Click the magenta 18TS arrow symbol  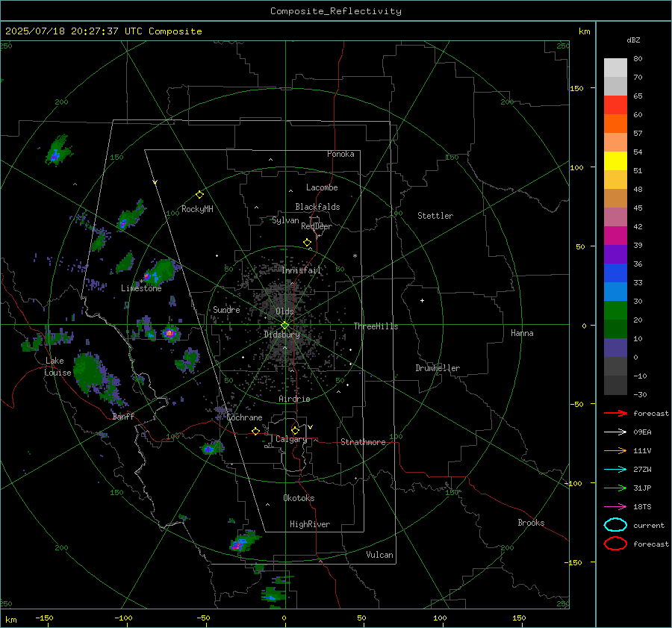tap(615, 507)
